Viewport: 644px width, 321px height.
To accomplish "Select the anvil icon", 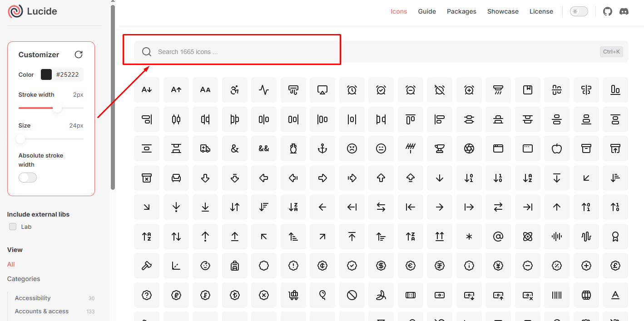I will click(x=440, y=148).
